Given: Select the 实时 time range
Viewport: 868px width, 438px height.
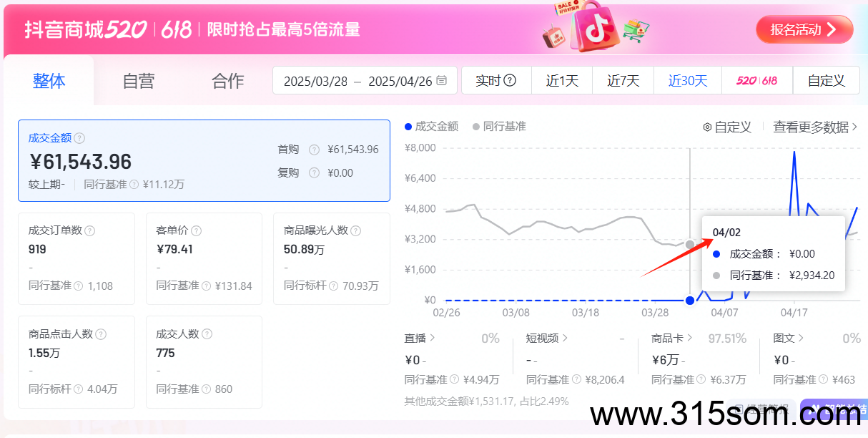Looking at the screenshot, I should (496, 80).
